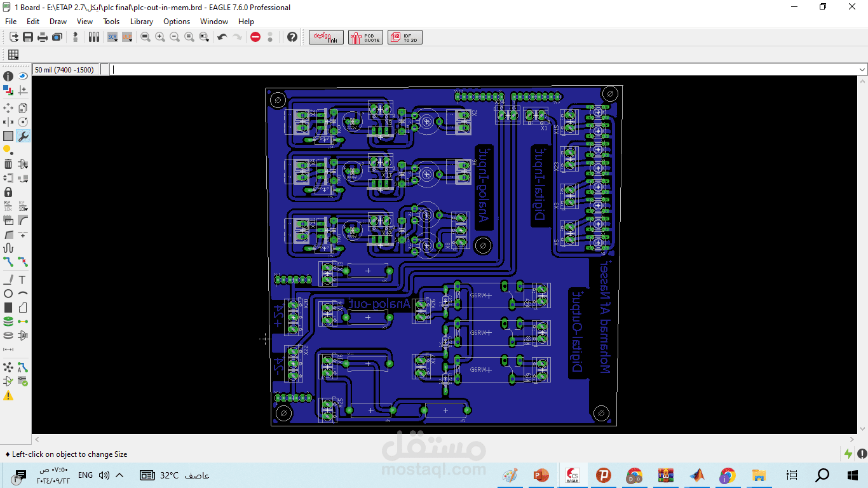Select the Change wrench tool

23,136
